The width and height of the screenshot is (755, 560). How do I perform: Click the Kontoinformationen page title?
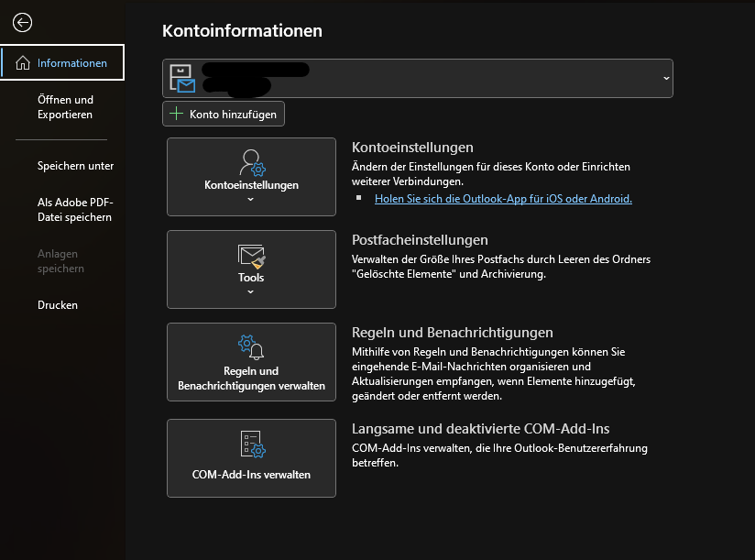[x=242, y=31]
